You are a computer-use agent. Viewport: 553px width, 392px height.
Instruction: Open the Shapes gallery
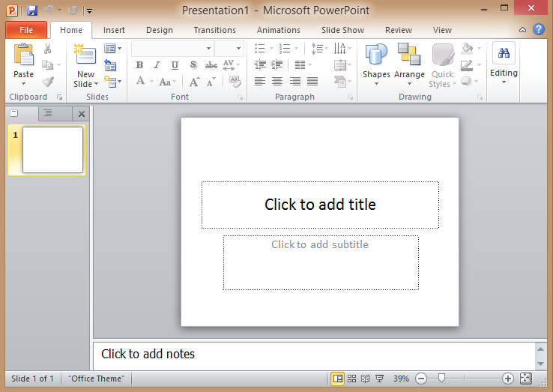click(x=376, y=64)
